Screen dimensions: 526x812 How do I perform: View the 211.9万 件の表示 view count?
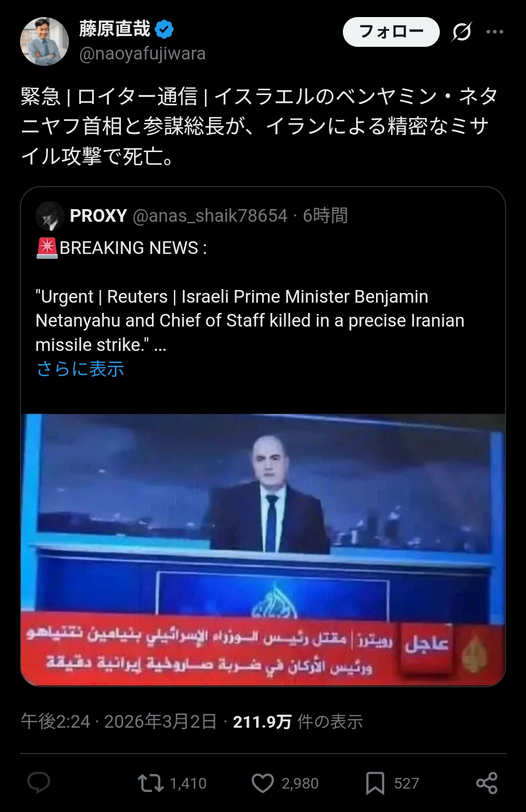[x=298, y=721]
